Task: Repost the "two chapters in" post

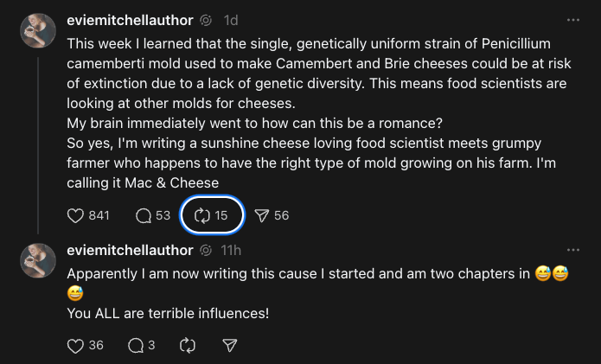Action: 188,345
